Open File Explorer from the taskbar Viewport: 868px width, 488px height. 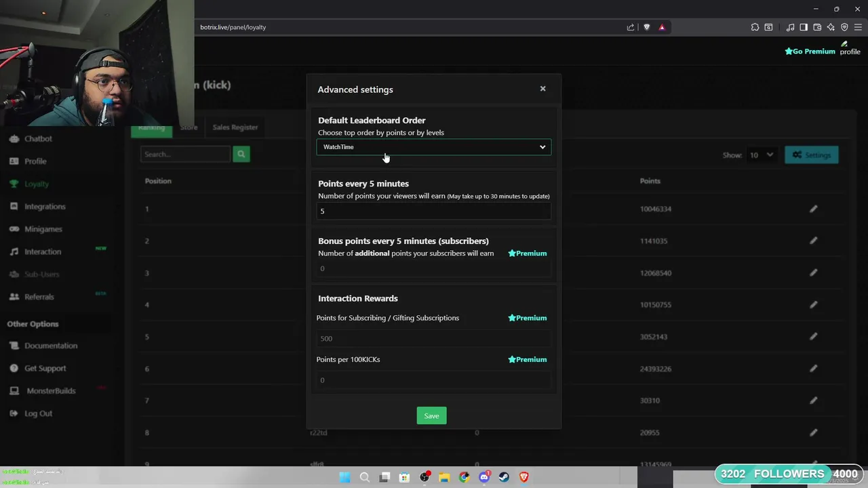click(x=444, y=477)
